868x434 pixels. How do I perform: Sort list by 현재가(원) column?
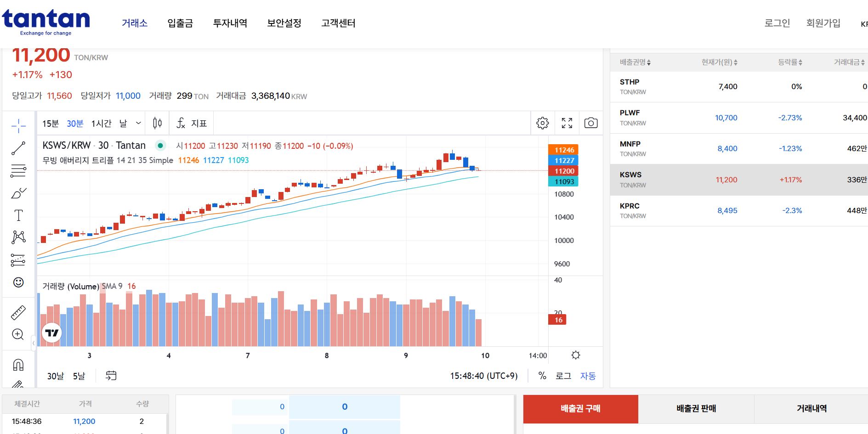click(x=720, y=62)
